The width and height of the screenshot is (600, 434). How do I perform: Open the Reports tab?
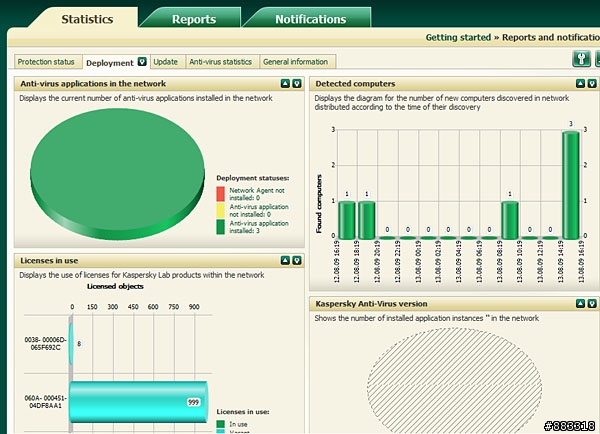click(194, 19)
